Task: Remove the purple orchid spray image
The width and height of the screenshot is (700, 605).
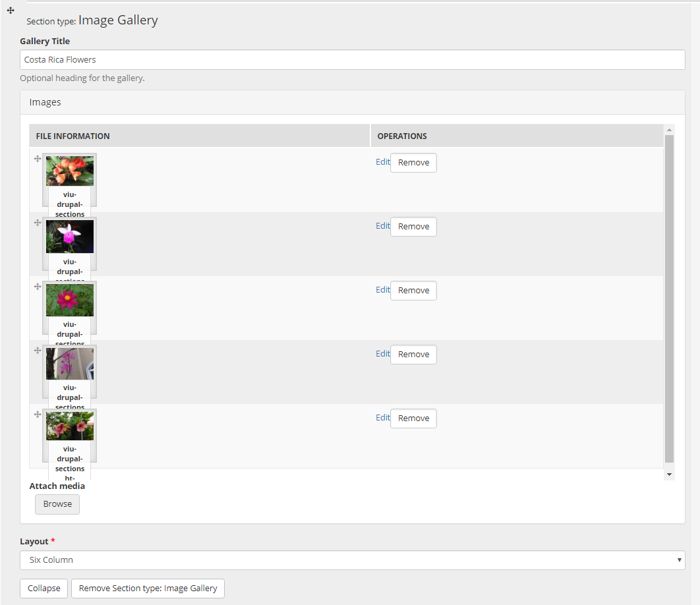Action: (413, 354)
